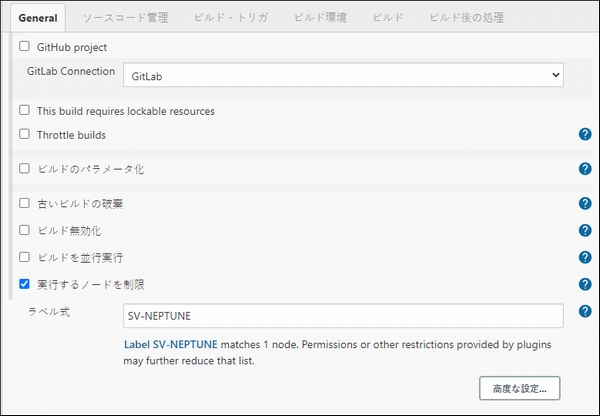Select the General tab
The image size is (600, 416).
[38, 18]
